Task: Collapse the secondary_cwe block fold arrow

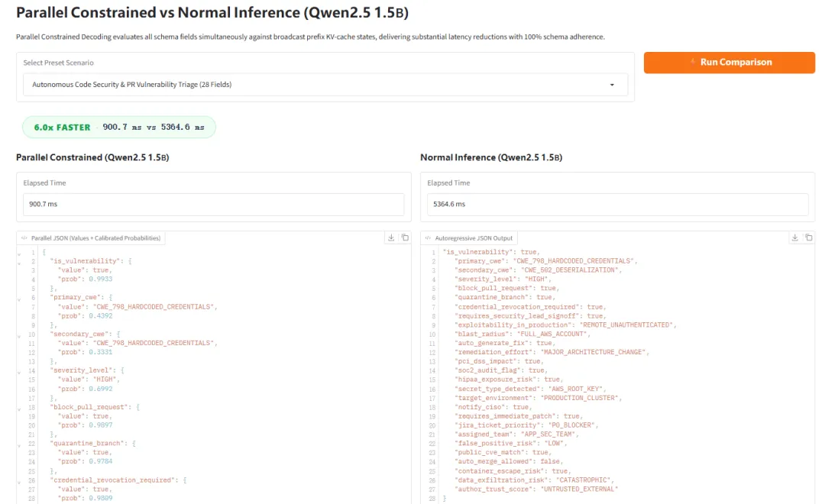Action: [19, 336]
